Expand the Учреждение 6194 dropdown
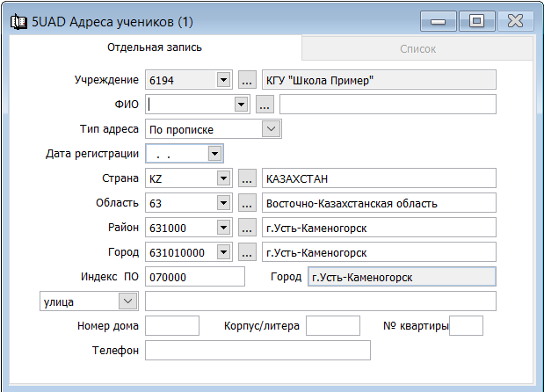 pos(224,80)
